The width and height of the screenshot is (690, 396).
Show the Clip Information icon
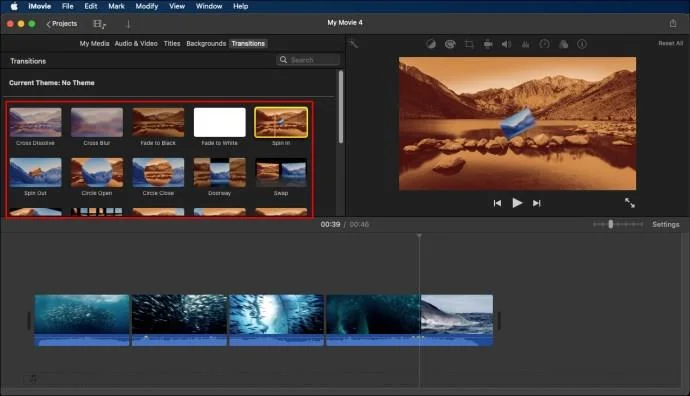click(x=582, y=44)
